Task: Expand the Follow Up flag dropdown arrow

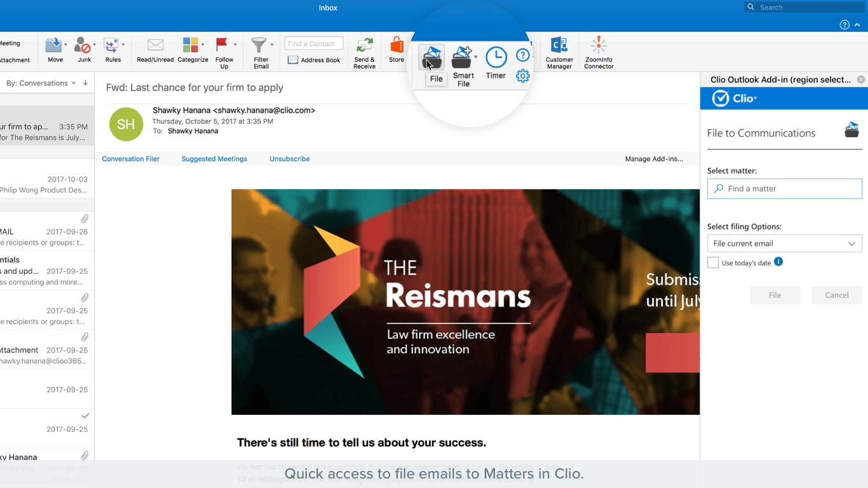Action: [x=235, y=45]
